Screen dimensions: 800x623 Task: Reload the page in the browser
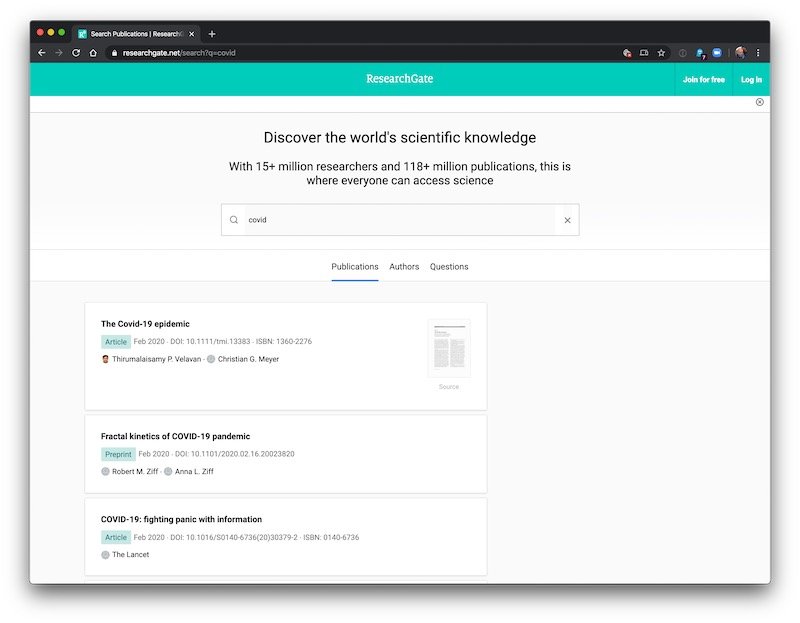(x=76, y=53)
